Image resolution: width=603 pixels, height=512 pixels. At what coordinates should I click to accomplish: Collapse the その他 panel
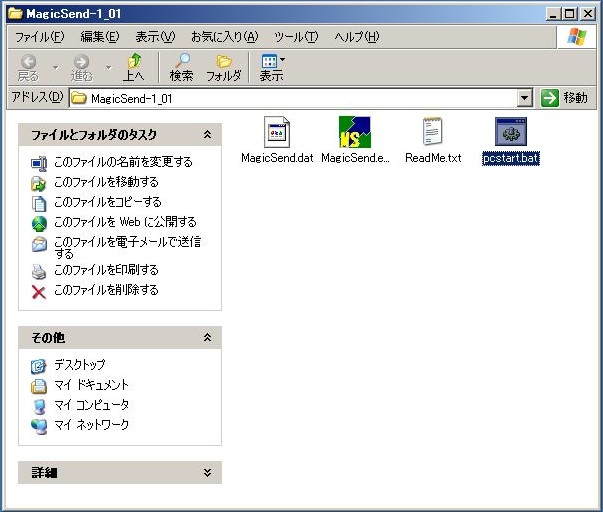point(207,337)
